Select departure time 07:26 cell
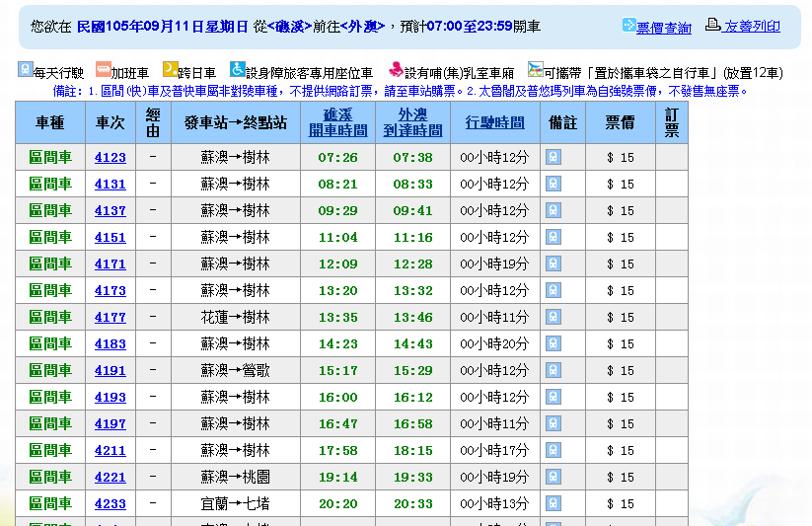Viewport: 812px width, 526px height. click(x=337, y=158)
